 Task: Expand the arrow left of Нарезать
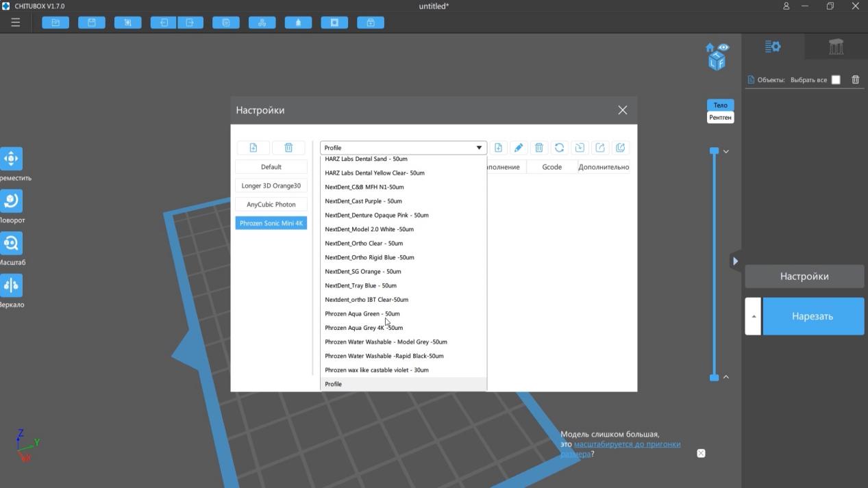[753, 316]
